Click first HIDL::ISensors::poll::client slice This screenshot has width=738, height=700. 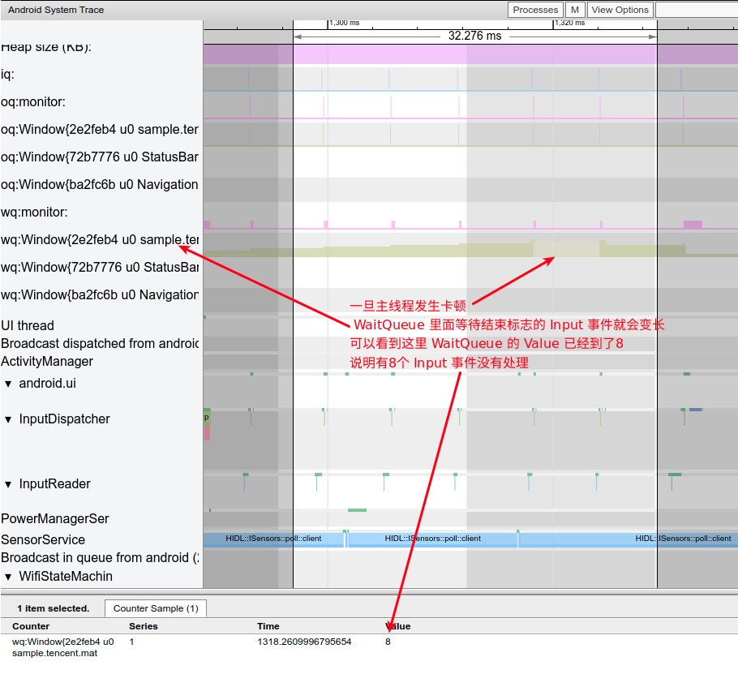click(x=273, y=539)
